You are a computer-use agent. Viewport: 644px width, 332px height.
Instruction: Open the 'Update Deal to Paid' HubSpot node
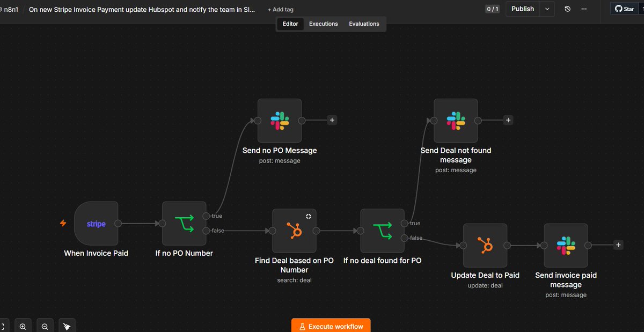[x=485, y=245]
